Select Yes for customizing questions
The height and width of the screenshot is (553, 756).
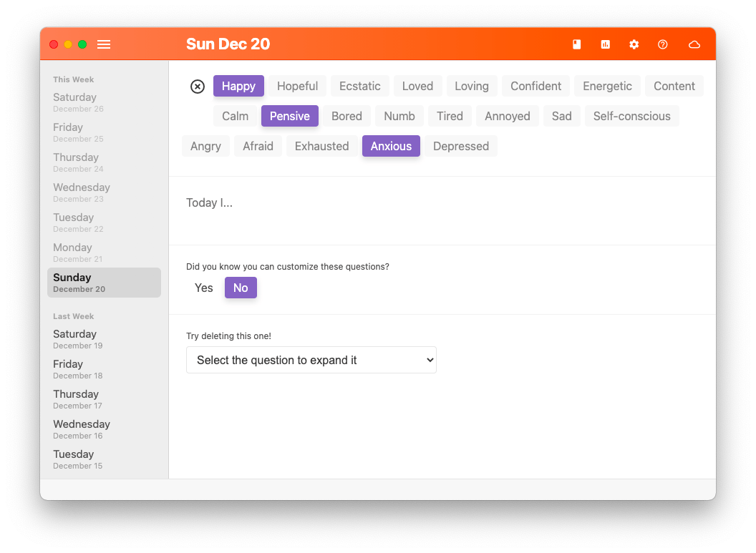click(203, 288)
